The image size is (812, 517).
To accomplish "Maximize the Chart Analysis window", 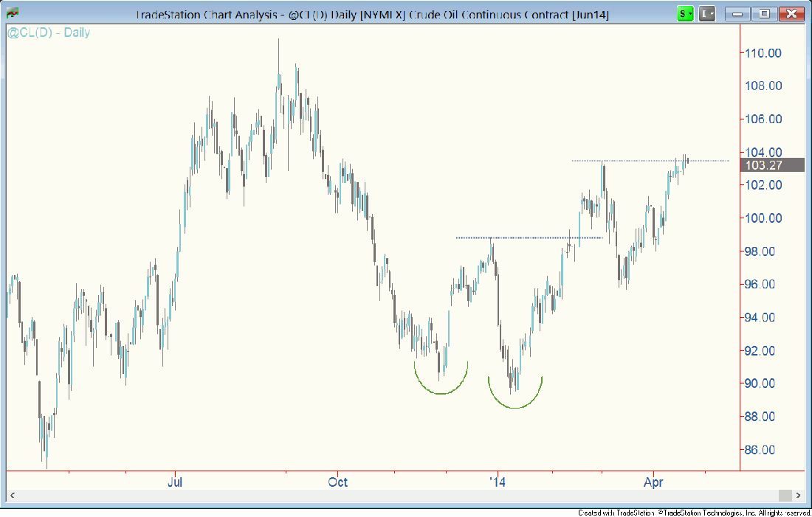I will [x=764, y=14].
